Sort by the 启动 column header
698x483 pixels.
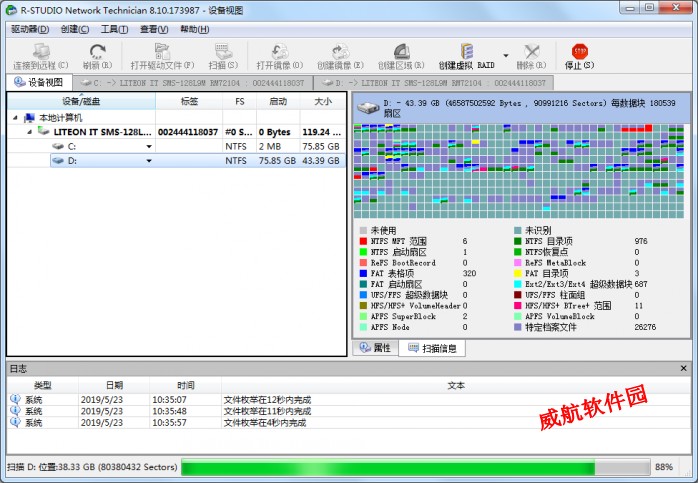coord(278,101)
